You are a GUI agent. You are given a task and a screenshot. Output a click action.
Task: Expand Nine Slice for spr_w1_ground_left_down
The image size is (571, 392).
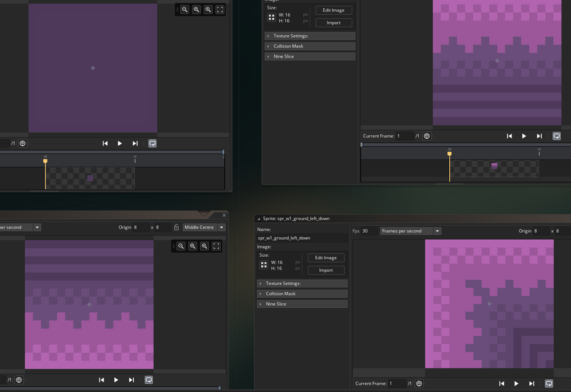tap(302, 304)
